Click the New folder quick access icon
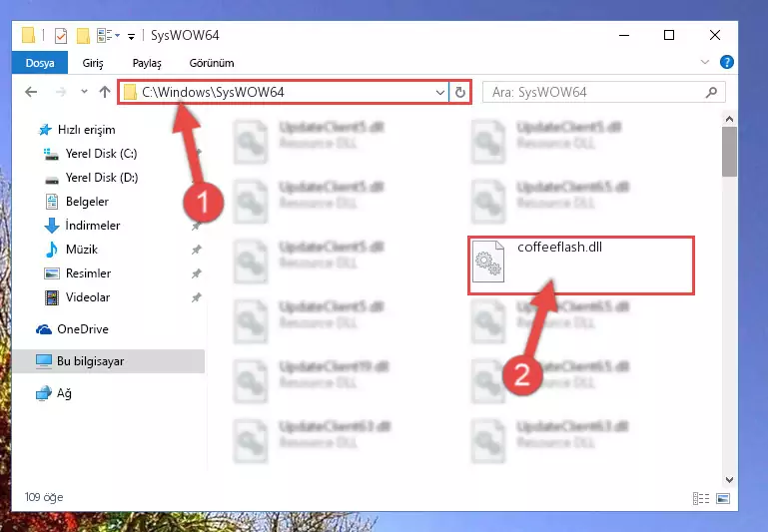This screenshot has width=768, height=532. point(83,36)
